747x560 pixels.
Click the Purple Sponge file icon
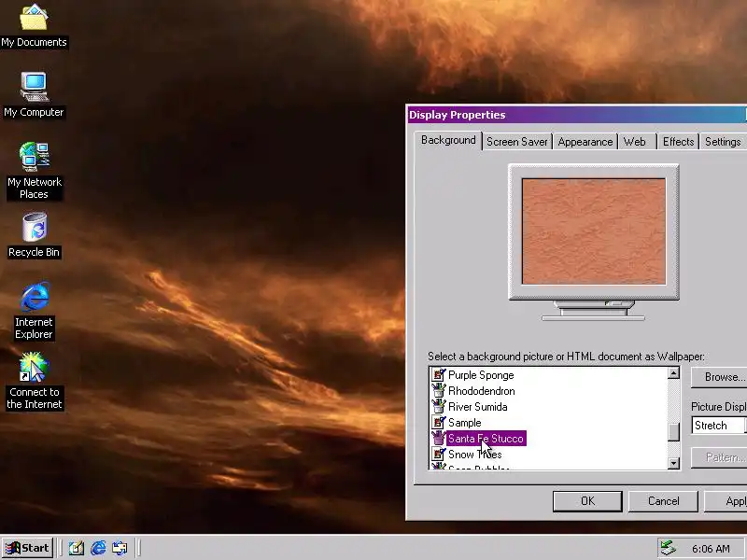(438, 375)
